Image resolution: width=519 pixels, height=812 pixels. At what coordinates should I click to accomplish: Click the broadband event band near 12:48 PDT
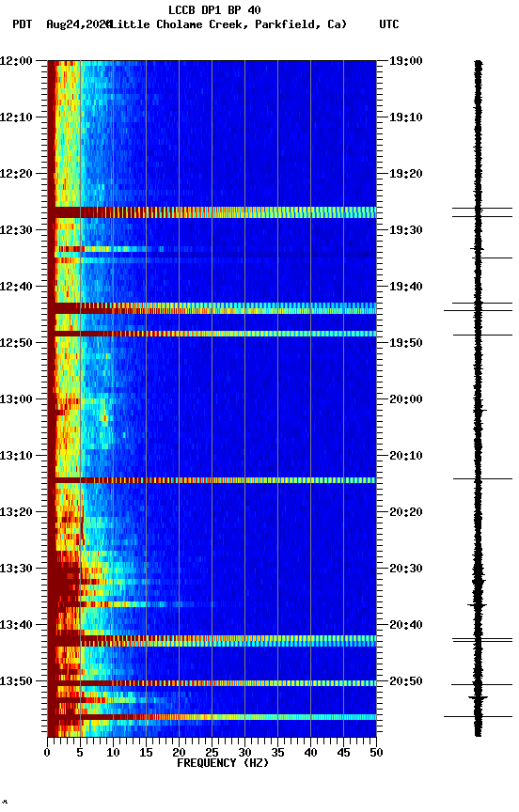(212, 334)
